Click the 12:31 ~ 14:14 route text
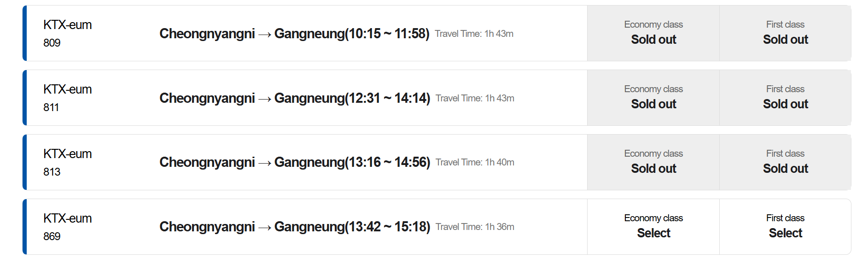868x259 pixels. pyautogui.click(x=295, y=98)
